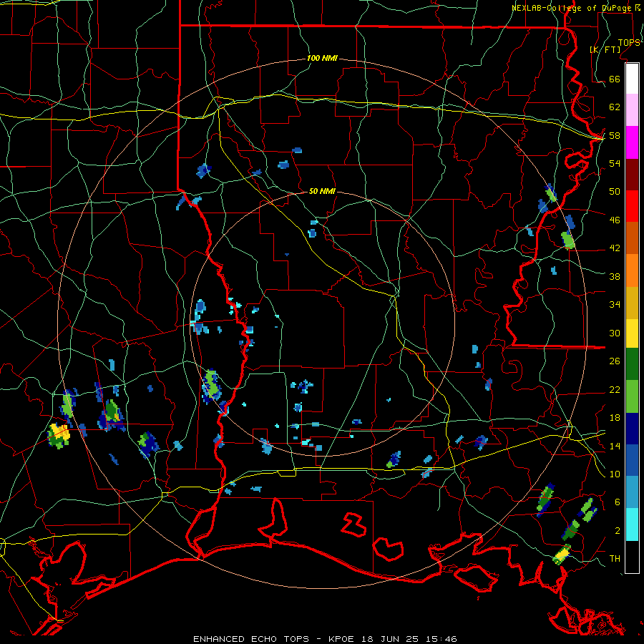The height and width of the screenshot is (644, 644).
Task: Click the legend value "34"
Action: point(615,304)
